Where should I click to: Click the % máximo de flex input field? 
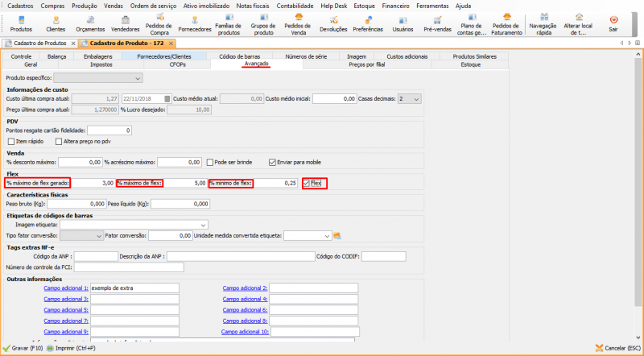coord(186,183)
